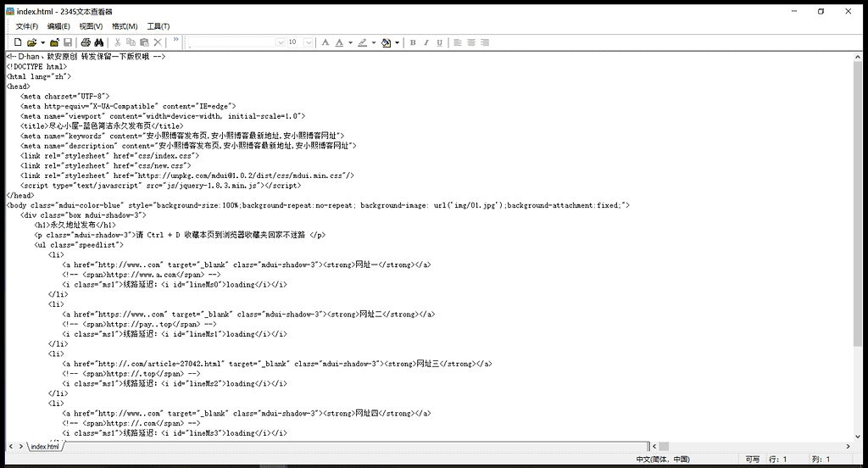Click the vertical scrollbar up arrow
The height and width of the screenshot is (468, 868).
[858, 57]
